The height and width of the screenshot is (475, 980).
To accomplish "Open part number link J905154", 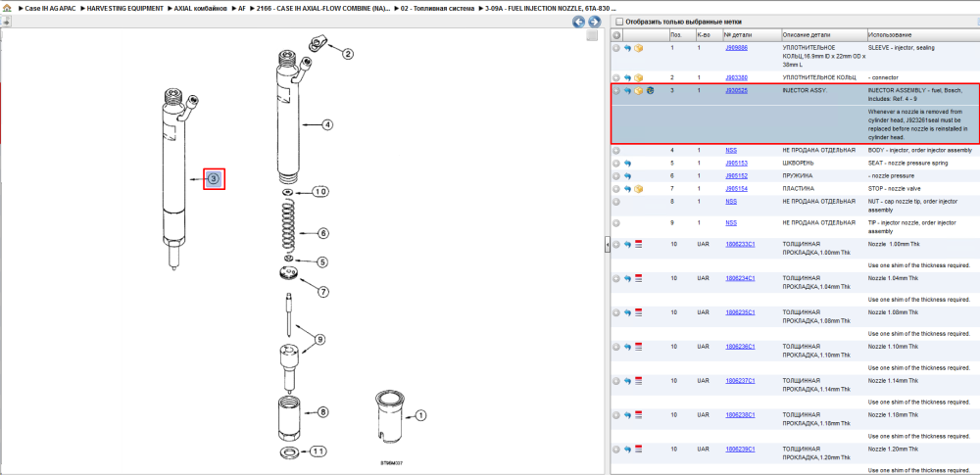I will point(736,188).
